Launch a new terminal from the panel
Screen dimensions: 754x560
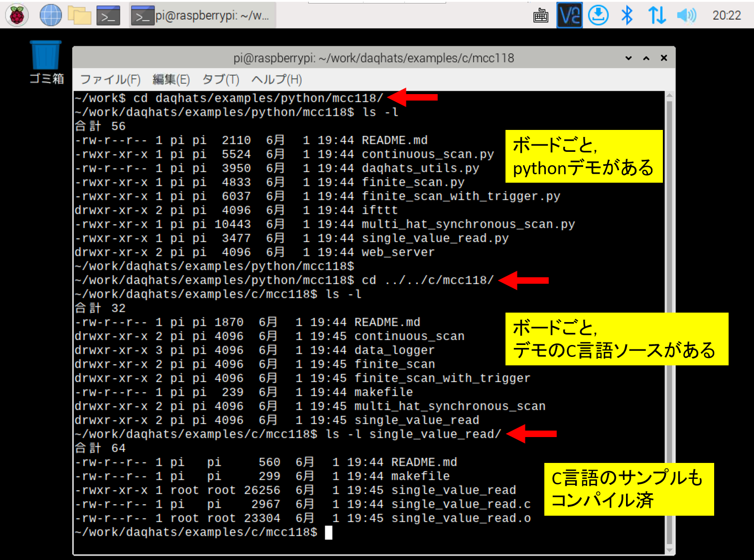click(108, 15)
